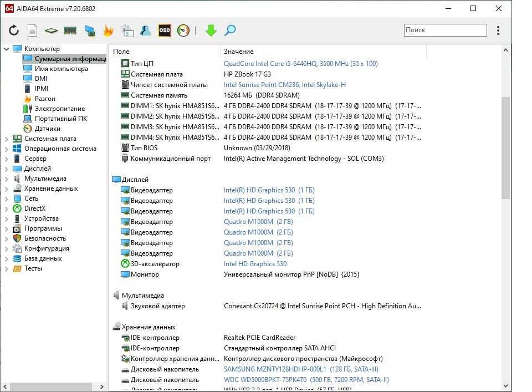Expand the Устройства tree node
The width and height of the screenshot is (532, 392).
[7, 218]
